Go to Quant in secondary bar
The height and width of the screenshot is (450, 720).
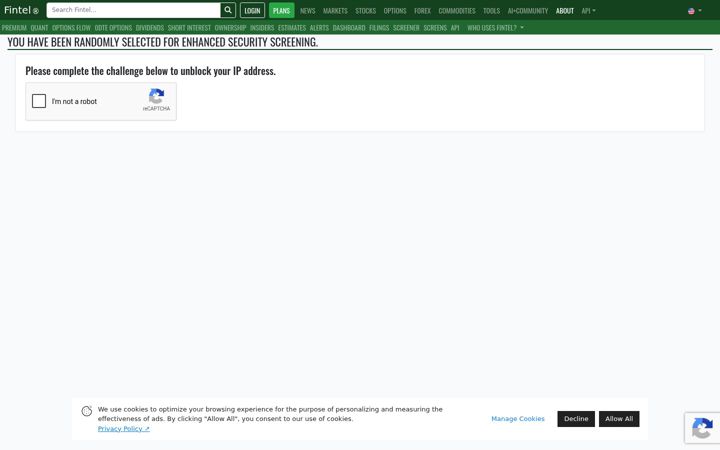pos(39,28)
